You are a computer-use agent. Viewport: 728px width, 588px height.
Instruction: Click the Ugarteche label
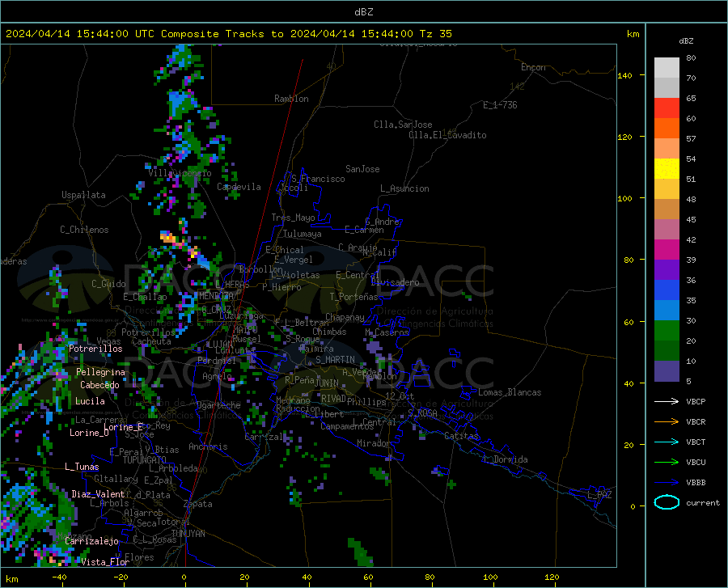(x=218, y=405)
